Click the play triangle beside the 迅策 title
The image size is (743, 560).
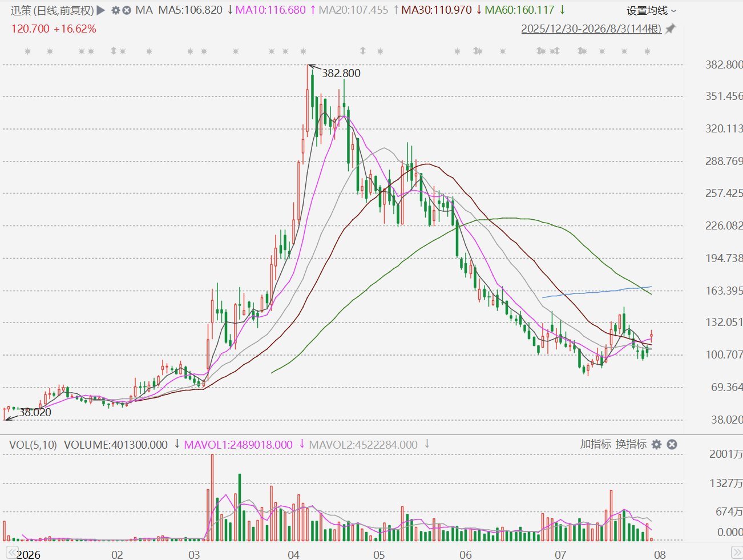click(101, 10)
